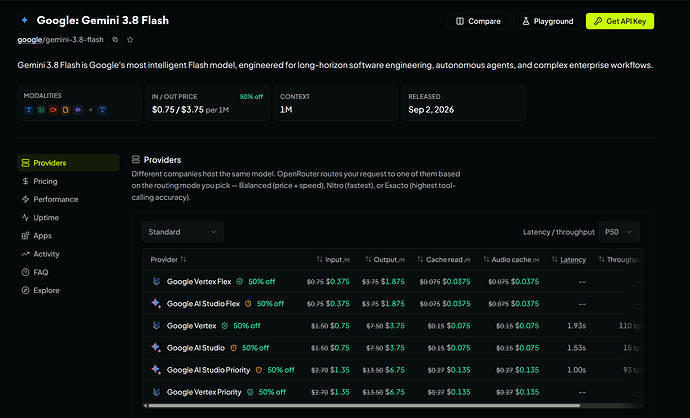Click the Get API Key button

[620, 21]
